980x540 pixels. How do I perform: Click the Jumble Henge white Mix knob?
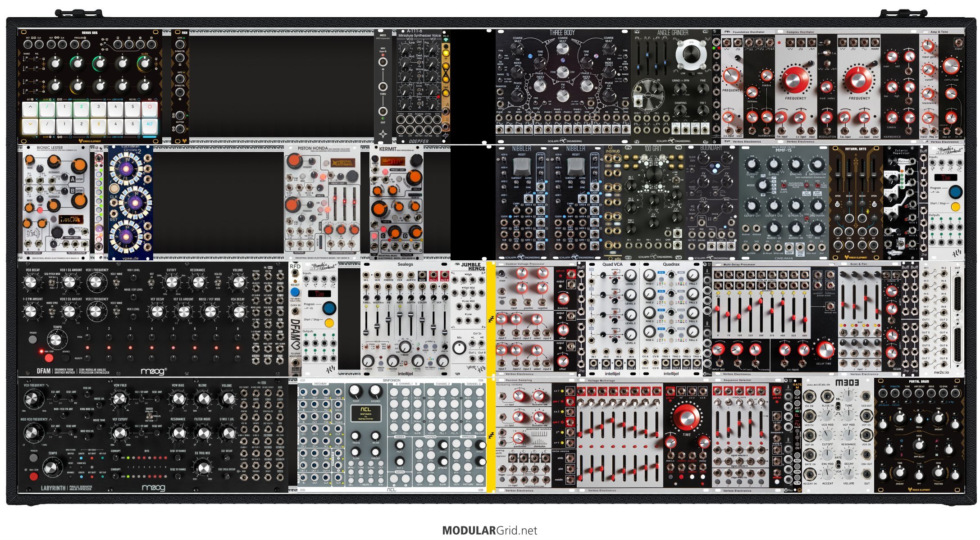click(459, 348)
